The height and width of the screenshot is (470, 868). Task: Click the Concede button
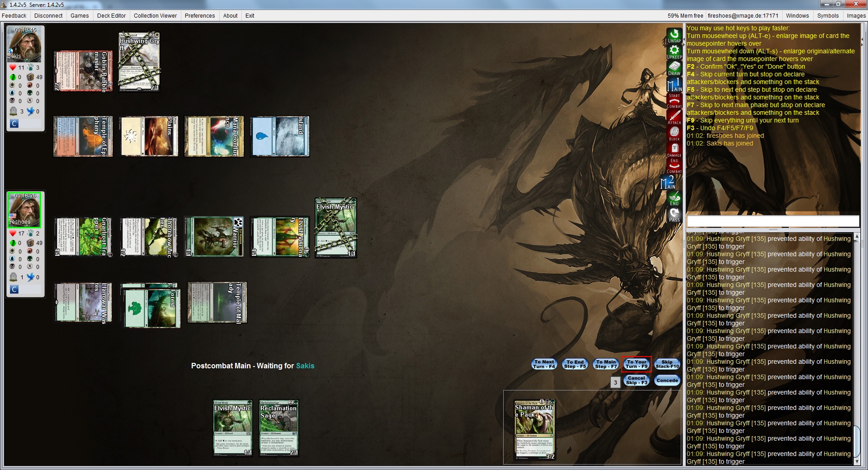[667, 381]
